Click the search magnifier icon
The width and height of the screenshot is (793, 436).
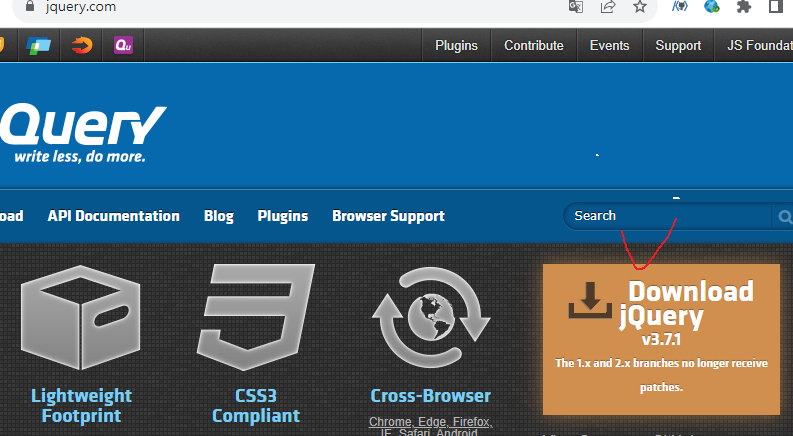(784, 217)
